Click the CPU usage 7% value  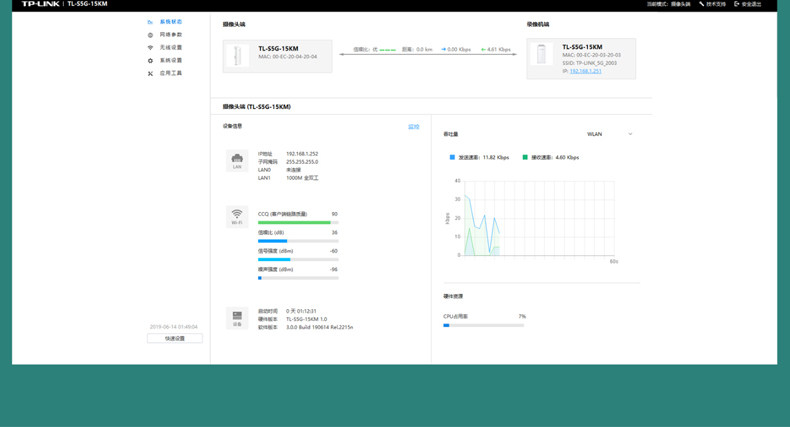pos(522,316)
